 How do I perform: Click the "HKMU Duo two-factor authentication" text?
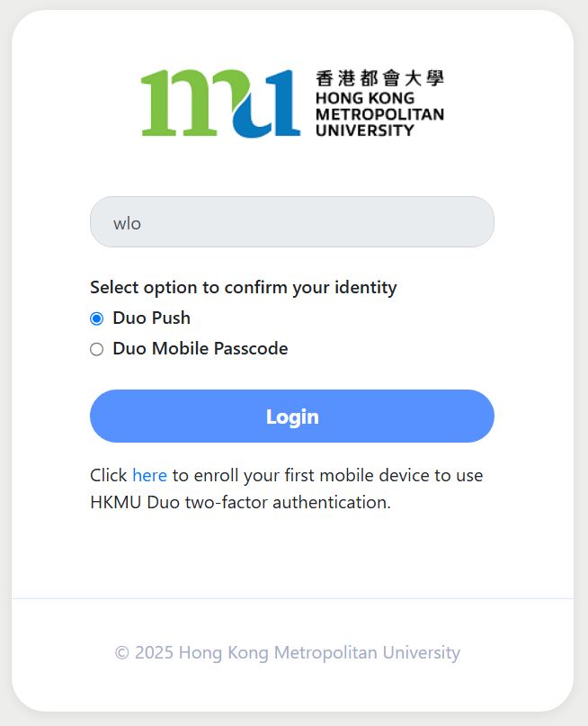240,502
